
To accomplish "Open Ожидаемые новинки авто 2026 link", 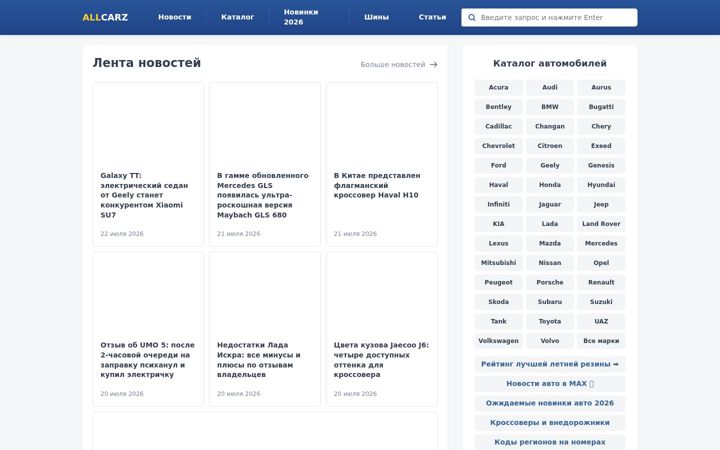I will click(550, 403).
